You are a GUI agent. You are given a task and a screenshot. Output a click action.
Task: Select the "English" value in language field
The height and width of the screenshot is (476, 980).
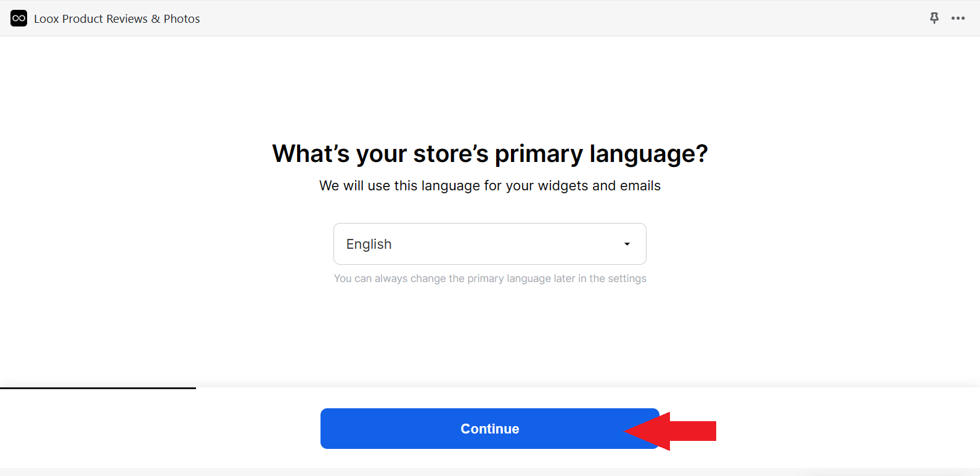pos(369,244)
